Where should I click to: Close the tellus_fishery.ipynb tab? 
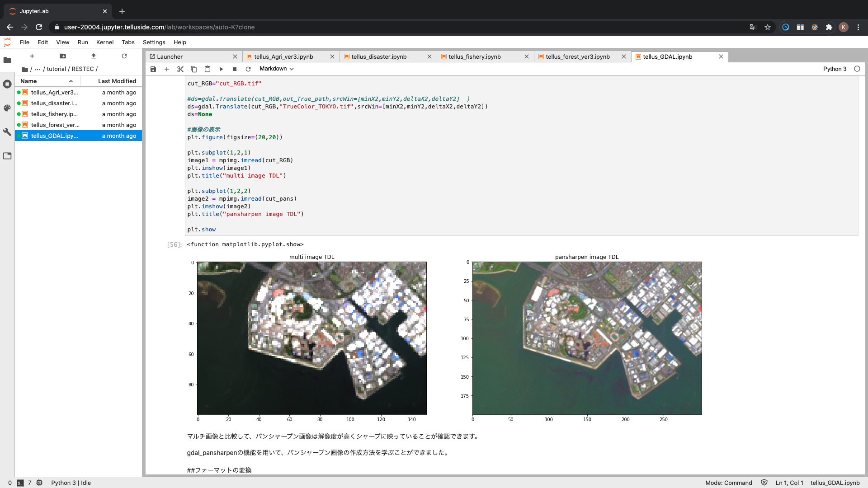pyautogui.click(x=527, y=56)
